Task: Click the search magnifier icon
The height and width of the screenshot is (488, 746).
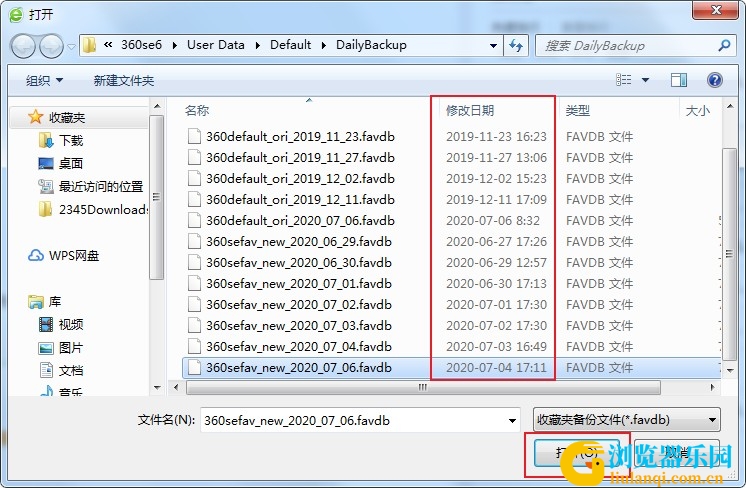Action: point(724,46)
